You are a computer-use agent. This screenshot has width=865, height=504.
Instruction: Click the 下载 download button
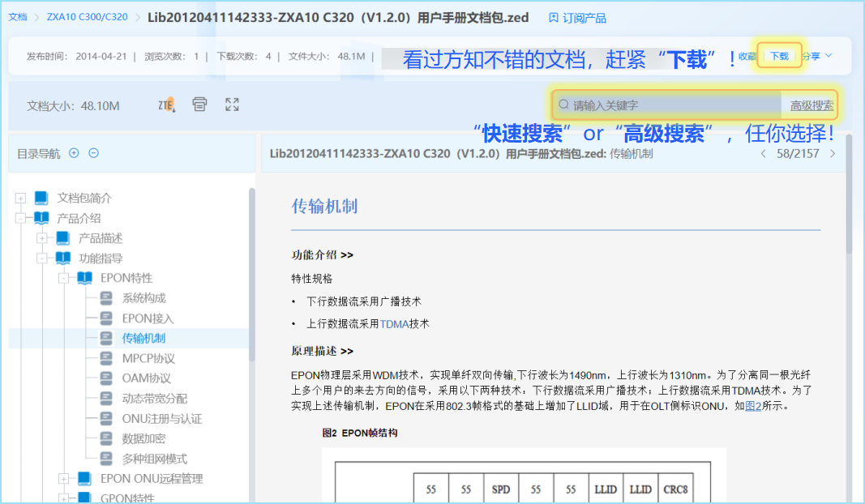pos(779,57)
